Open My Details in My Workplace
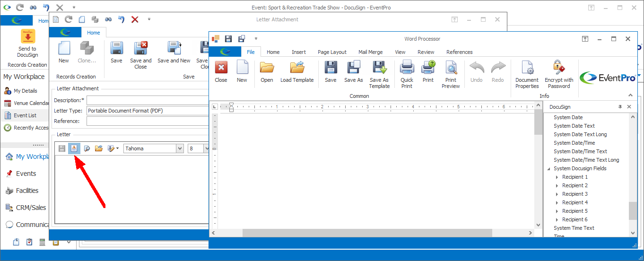644x261 pixels. (25, 91)
